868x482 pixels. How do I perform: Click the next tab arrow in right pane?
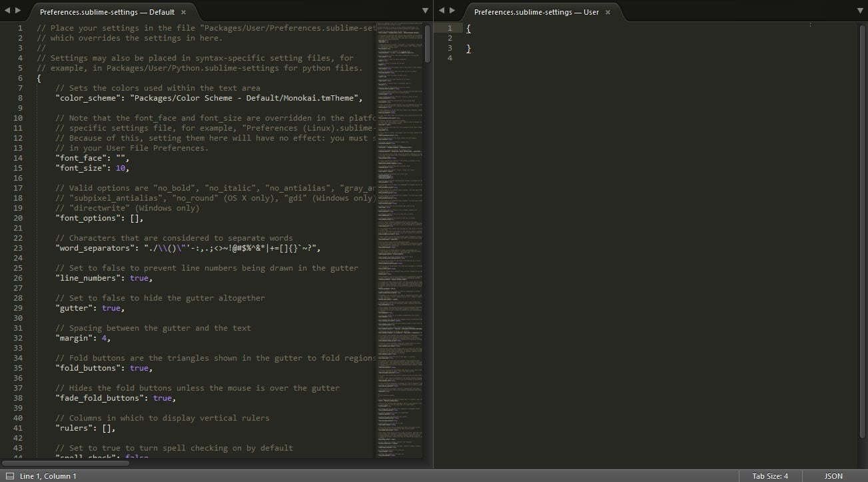coord(452,11)
